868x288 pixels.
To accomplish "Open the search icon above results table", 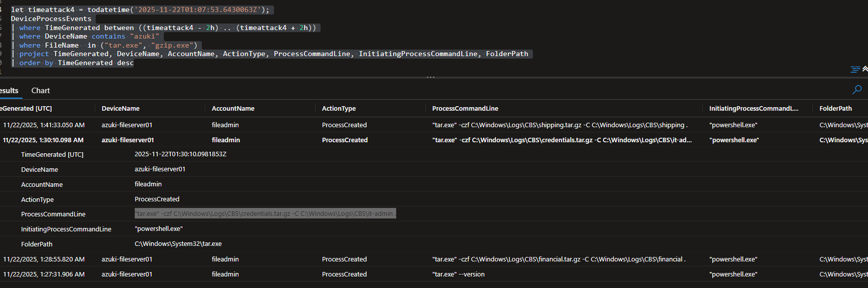I will point(857,90).
